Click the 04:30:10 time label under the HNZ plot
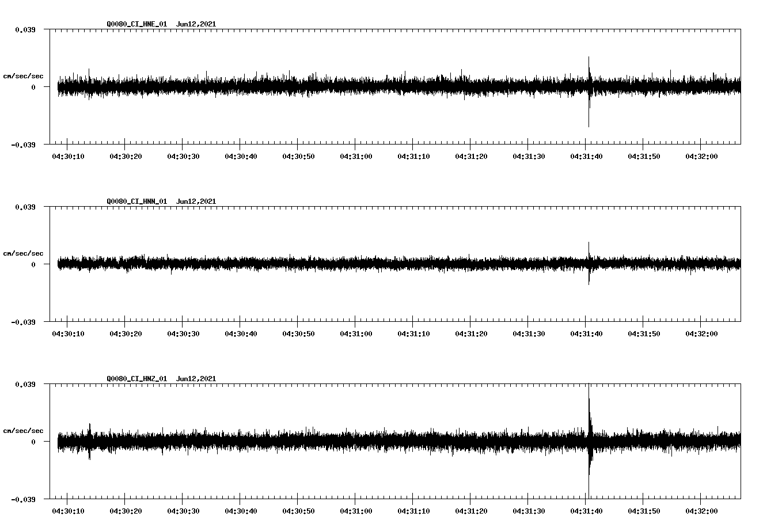Image resolution: width=782 pixels, height=532 pixels. [67, 511]
